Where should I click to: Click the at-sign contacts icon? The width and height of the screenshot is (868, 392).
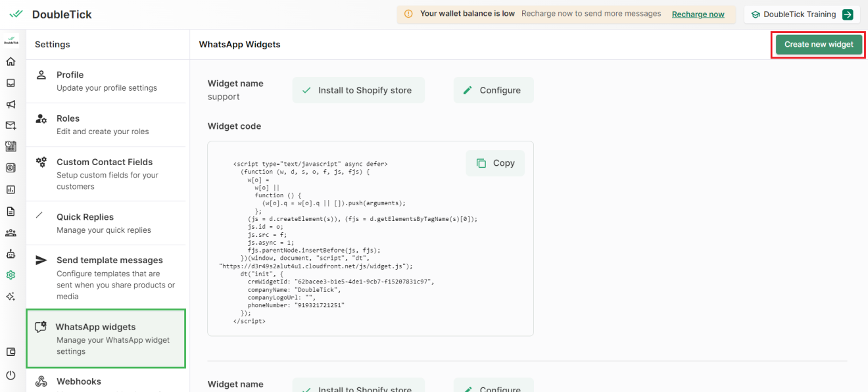11,168
